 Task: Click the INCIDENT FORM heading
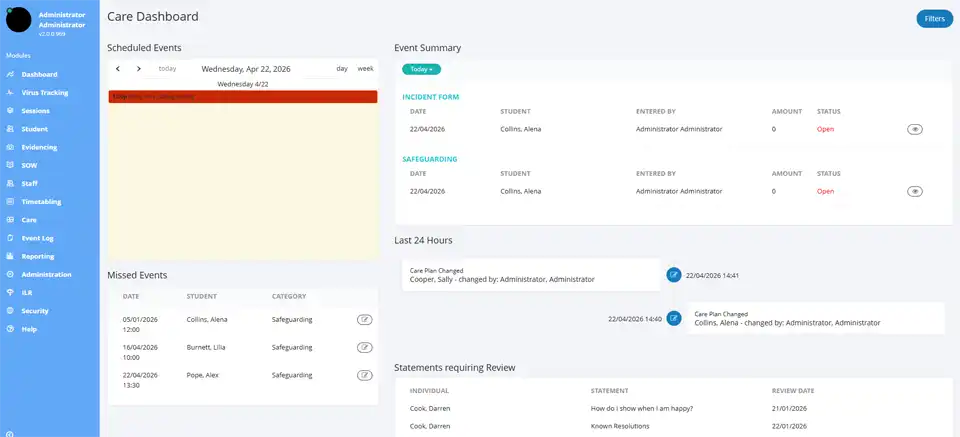tap(430, 97)
